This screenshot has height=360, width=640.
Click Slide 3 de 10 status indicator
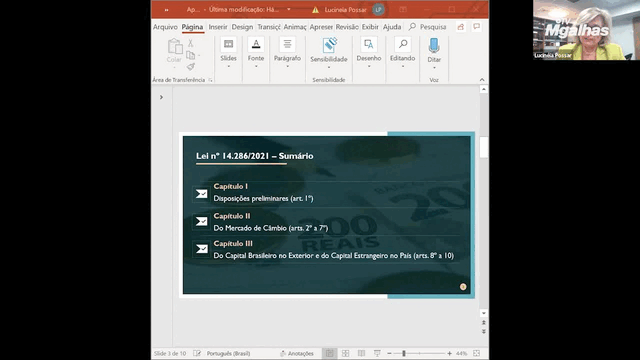[169, 353]
